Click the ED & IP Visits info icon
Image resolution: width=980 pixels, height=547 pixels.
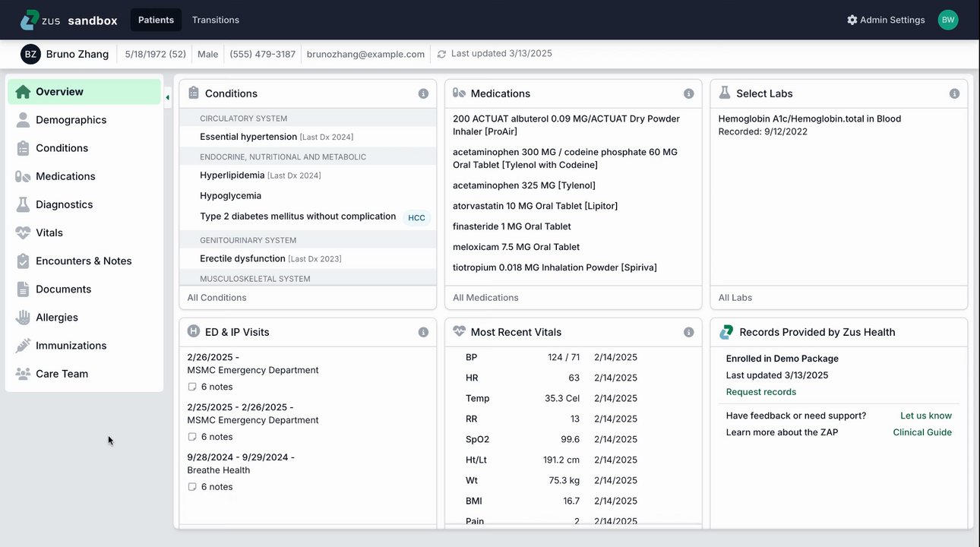coord(423,332)
